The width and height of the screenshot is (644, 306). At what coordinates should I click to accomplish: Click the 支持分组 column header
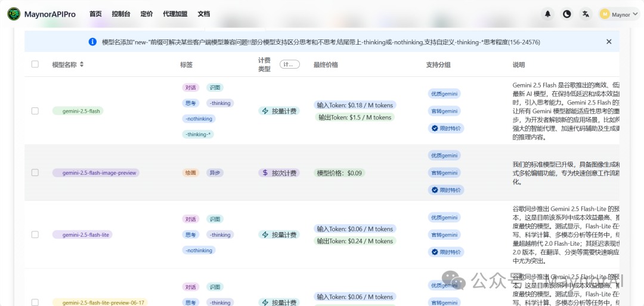click(x=439, y=64)
